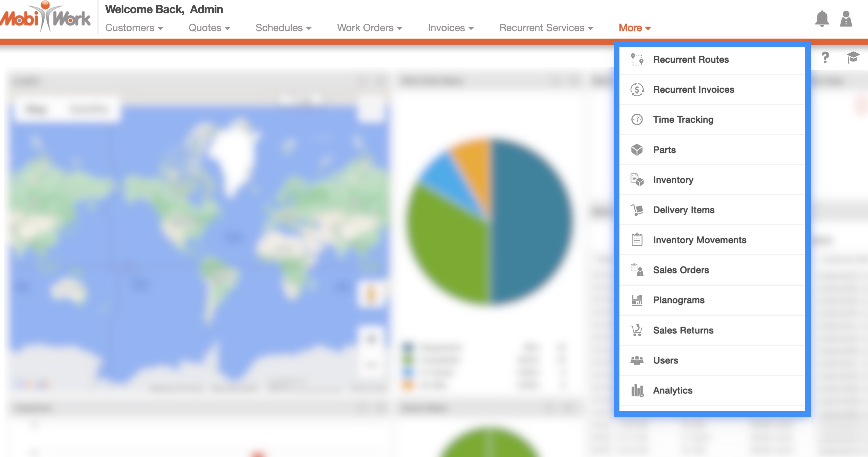Click the MobiWork logo
This screenshot has height=457, width=868.
(x=45, y=17)
